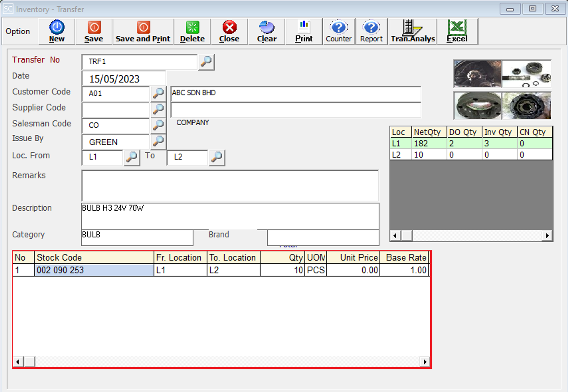
Task: Open the bottom-left flange thumbnail
Action: tap(478, 105)
